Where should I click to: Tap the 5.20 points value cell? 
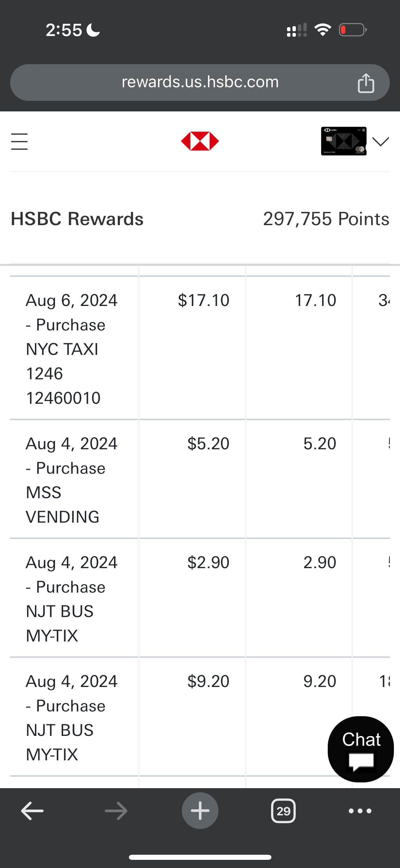coord(319,444)
